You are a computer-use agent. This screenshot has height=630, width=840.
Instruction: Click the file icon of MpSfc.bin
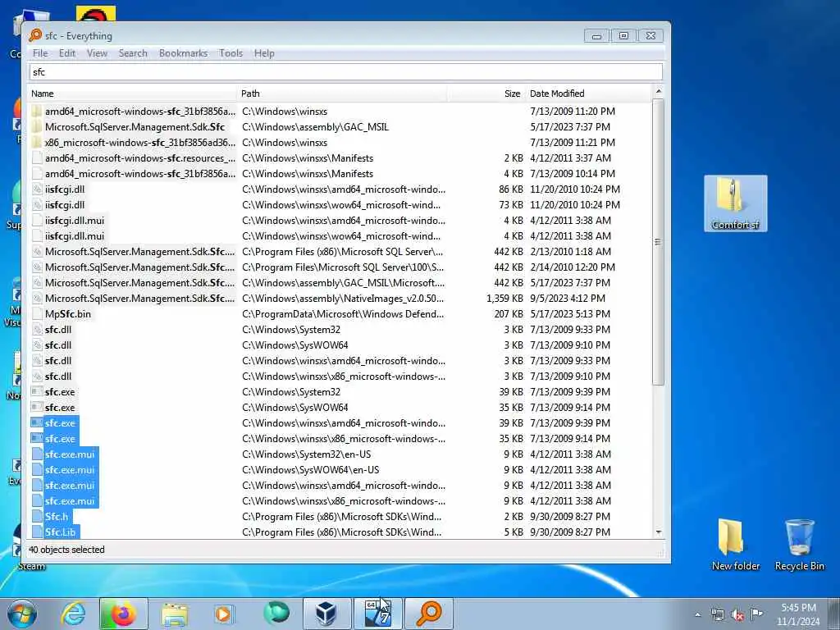(36, 314)
